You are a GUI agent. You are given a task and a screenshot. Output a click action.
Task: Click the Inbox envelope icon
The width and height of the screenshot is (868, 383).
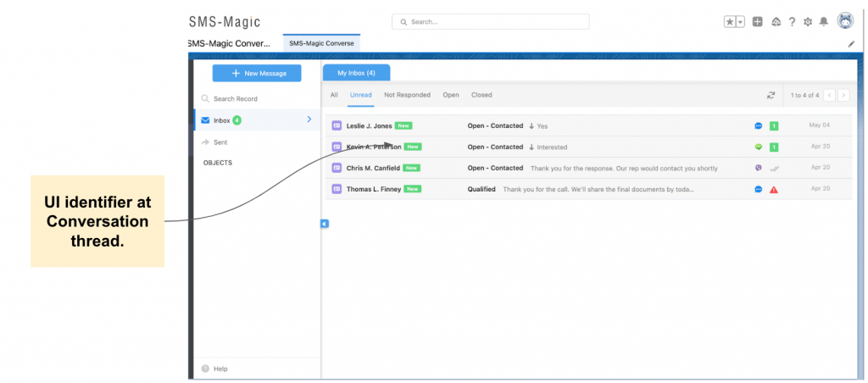coord(205,120)
